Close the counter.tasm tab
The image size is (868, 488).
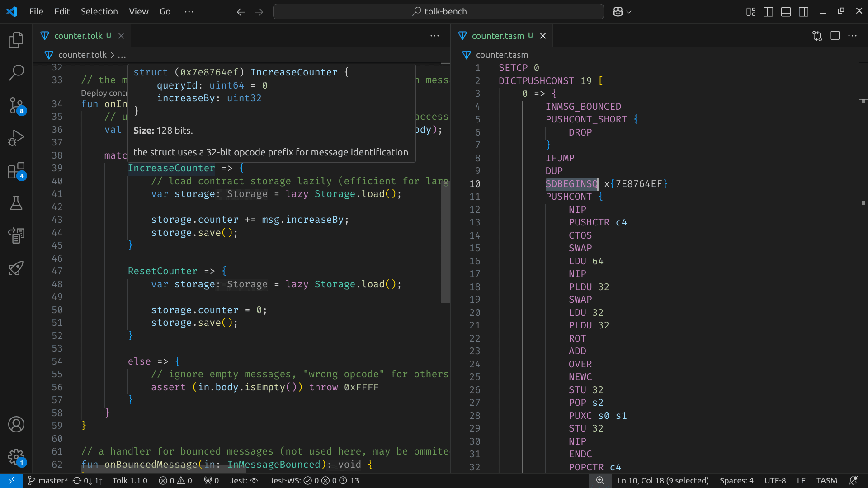(543, 36)
